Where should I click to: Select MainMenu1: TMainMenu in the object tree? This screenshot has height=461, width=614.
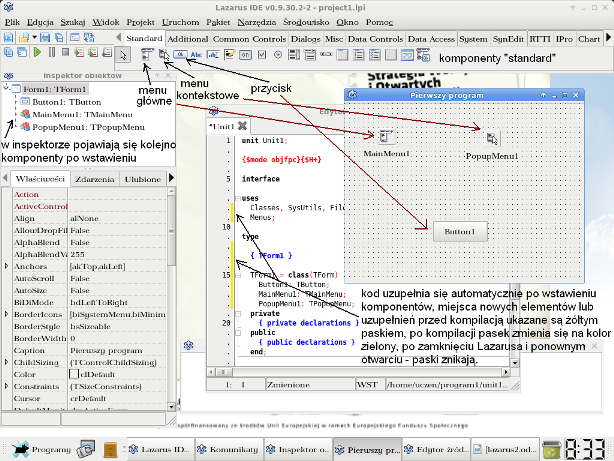point(82,114)
